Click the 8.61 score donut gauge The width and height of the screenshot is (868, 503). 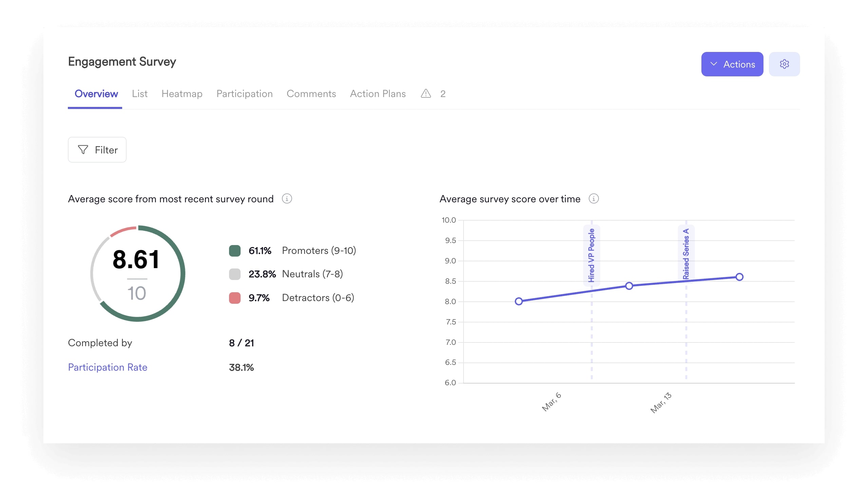137,274
